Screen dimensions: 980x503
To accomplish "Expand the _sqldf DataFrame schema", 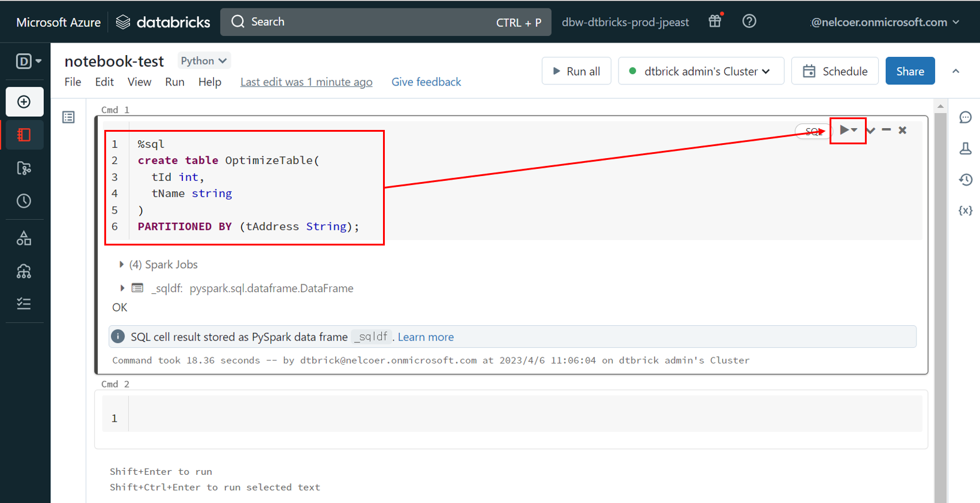I will 122,288.
